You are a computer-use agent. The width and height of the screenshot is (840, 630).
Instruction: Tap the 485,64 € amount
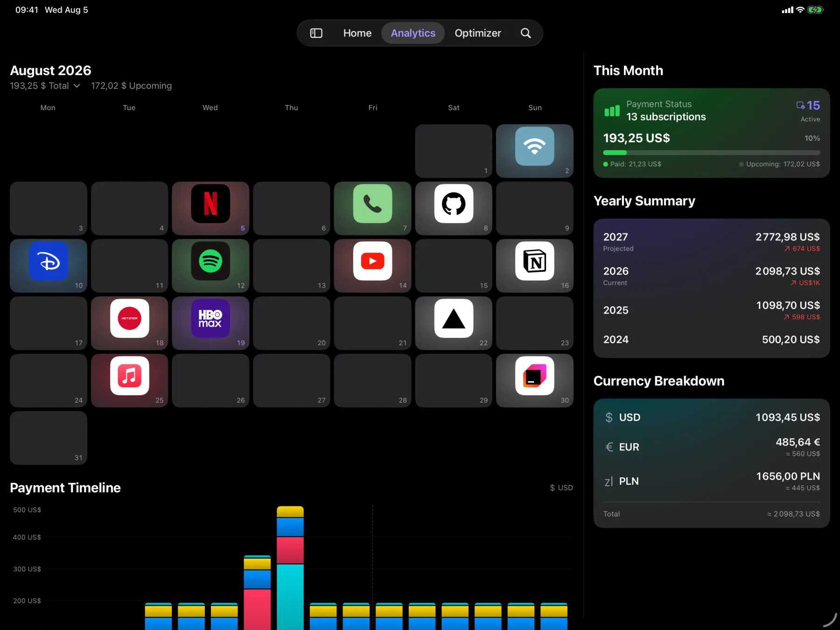(x=798, y=442)
